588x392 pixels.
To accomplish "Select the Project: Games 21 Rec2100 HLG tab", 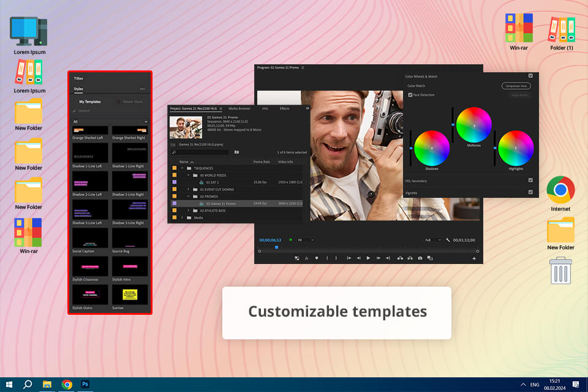I will click(194, 108).
